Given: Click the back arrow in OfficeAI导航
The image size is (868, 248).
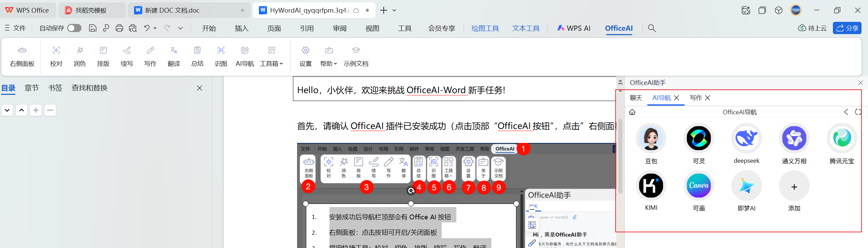Looking at the screenshot, I should [x=846, y=112].
